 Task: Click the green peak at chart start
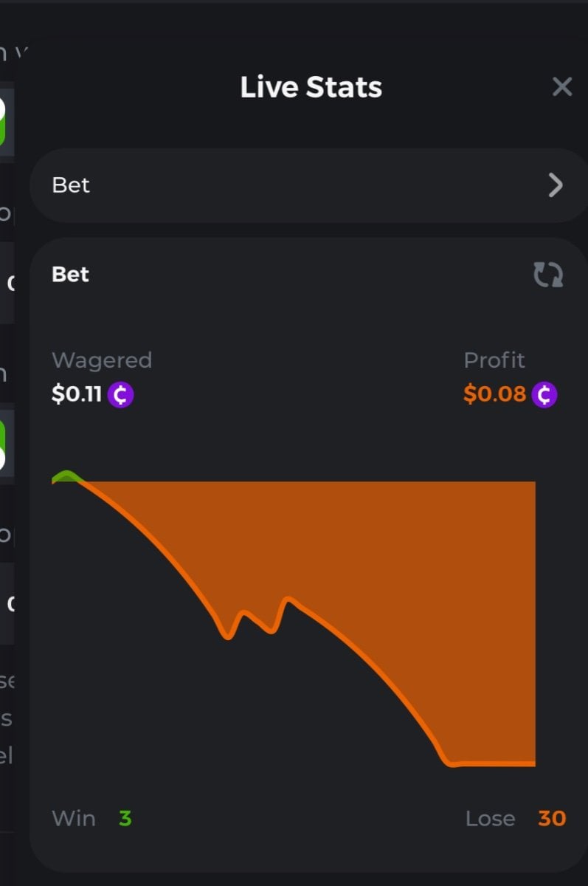(x=66, y=476)
